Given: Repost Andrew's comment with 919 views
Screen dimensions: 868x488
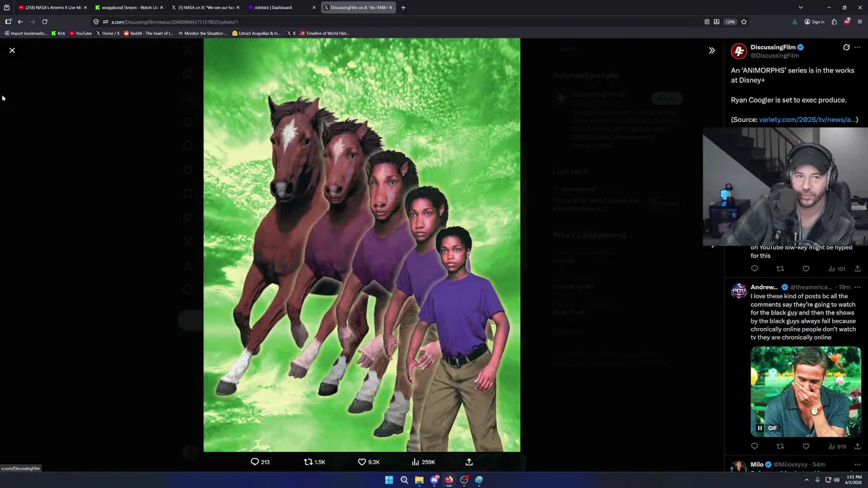Looking at the screenshot, I should pyautogui.click(x=780, y=446).
